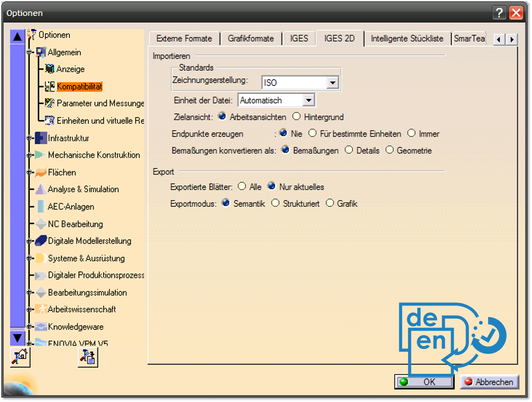Click the Parameter und Messungen icon

[x=50, y=103]
